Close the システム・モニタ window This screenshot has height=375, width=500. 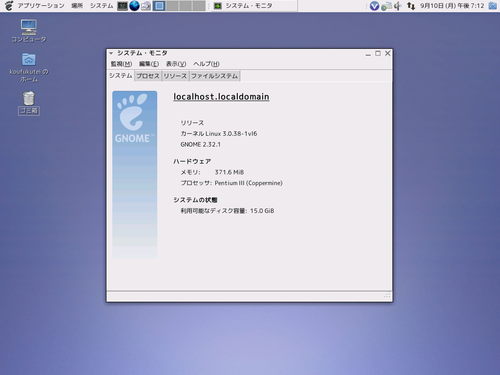pyautogui.click(x=388, y=53)
